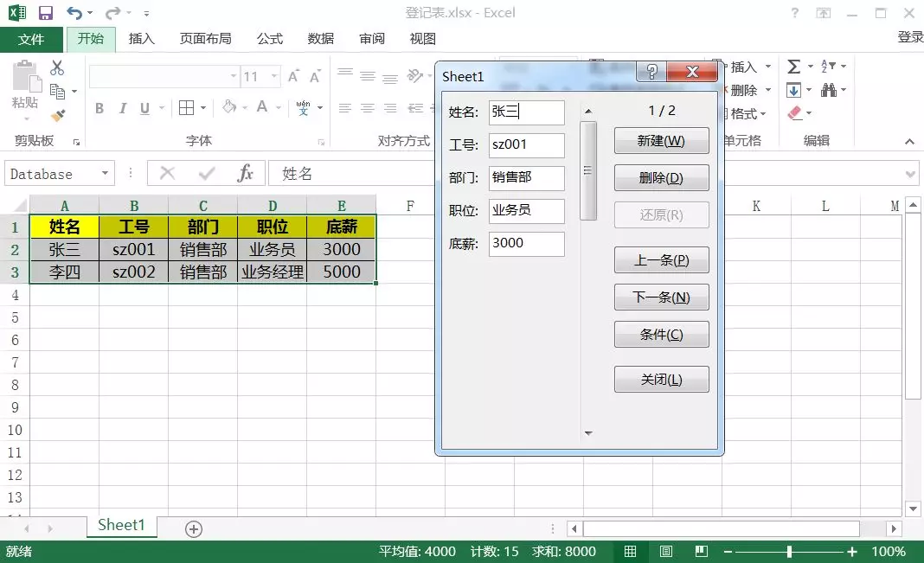924x563 pixels.
Task: Click the phonetic guide wén icon
Action: pos(303,108)
